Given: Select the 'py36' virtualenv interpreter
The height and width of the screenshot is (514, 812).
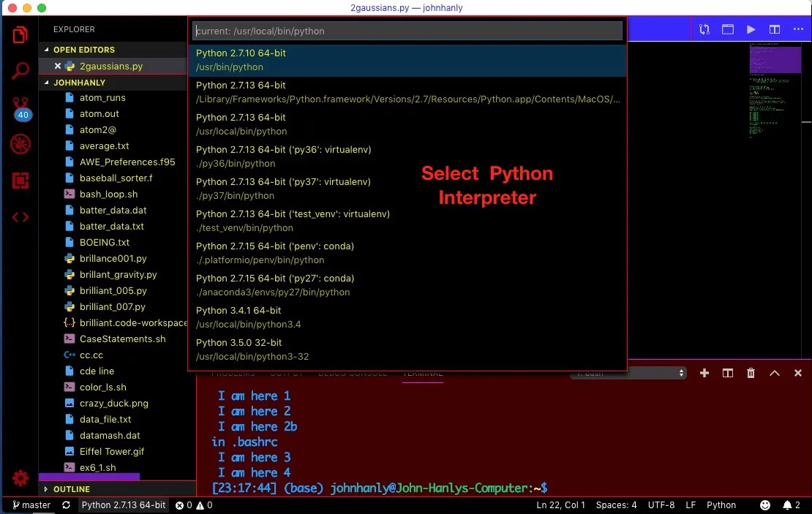Looking at the screenshot, I should point(407,156).
